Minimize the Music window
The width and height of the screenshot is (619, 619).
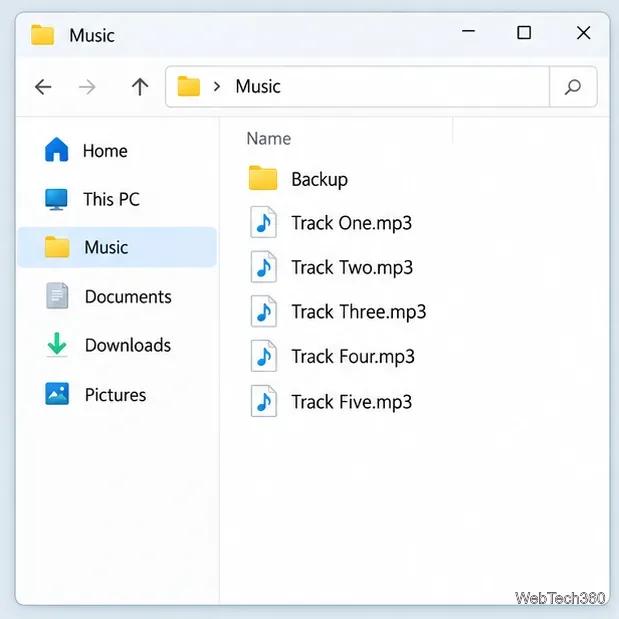pyautogui.click(x=468, y=31)
